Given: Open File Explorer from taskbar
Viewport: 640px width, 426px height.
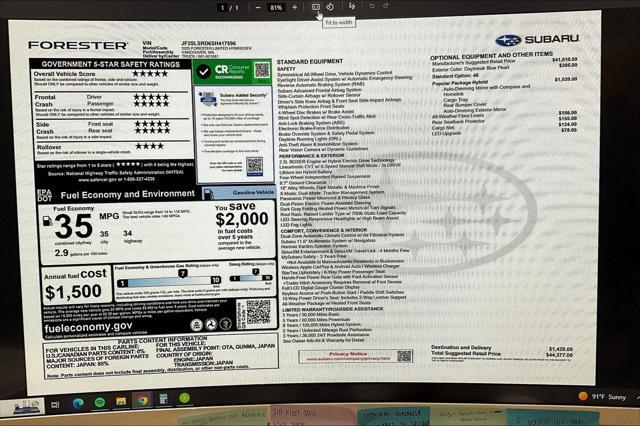Looking at the screenshot, I should pyautogui.click(x=121, y=401).
